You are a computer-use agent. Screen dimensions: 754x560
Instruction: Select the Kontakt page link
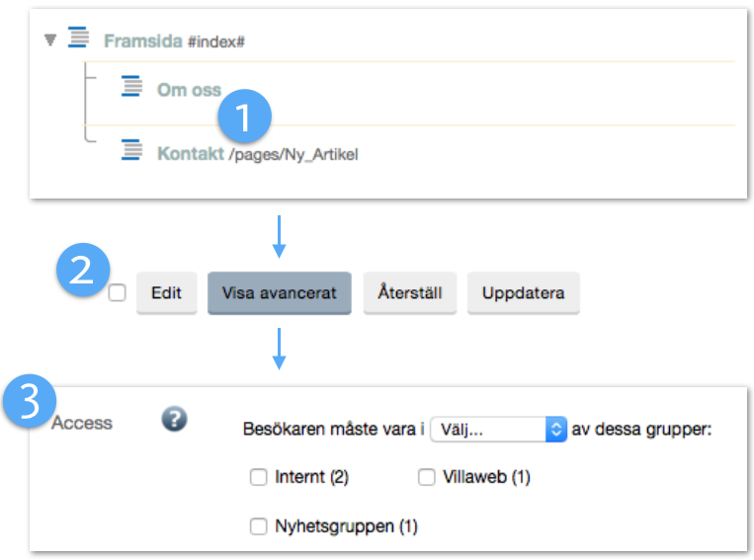pos(190,154)
